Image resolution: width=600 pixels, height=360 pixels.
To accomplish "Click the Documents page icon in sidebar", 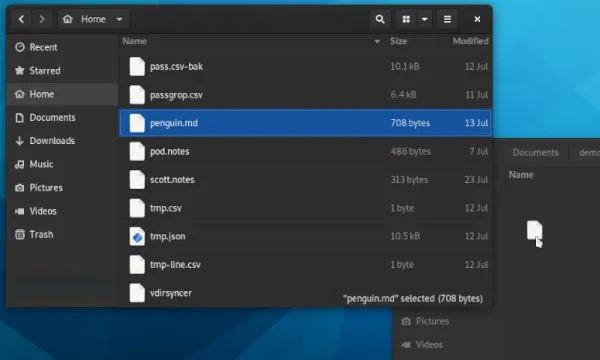I will 20,117.
